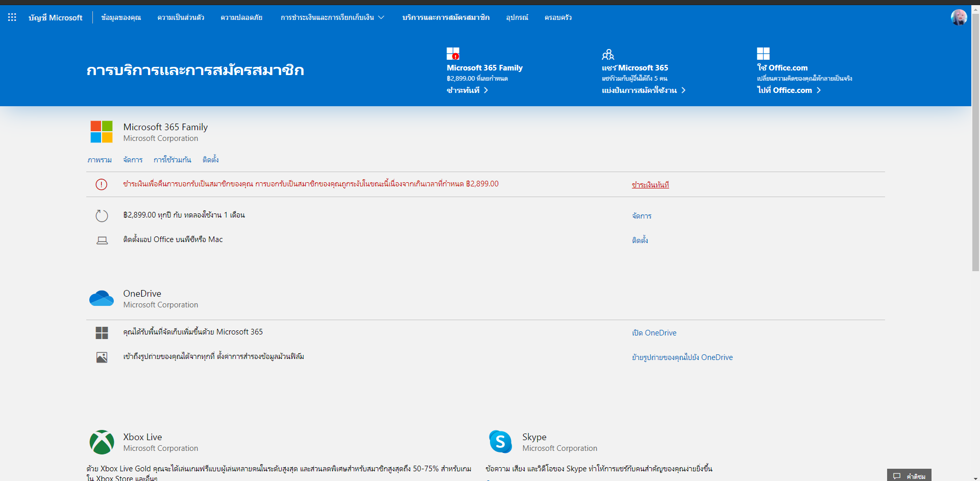Click the photo camera roll icon
The height and width of the screenshot is (481, 980).
tap(102, 357)
